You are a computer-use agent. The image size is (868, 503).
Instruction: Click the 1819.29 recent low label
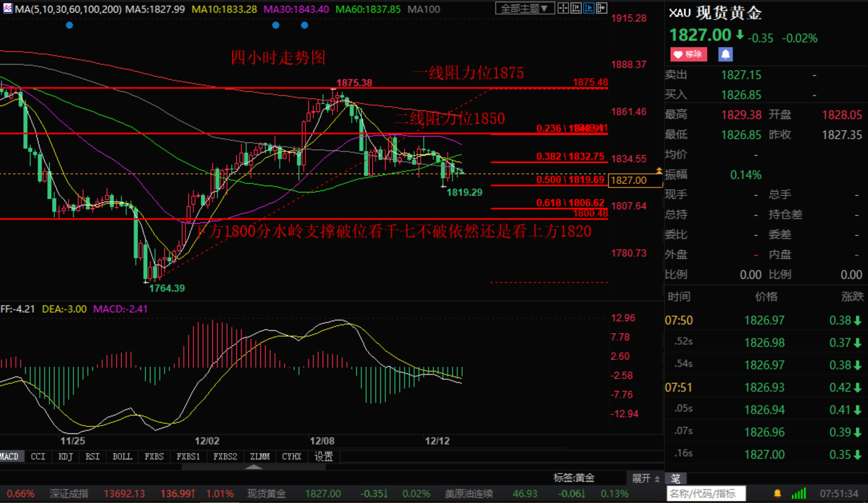coord(464,192)
